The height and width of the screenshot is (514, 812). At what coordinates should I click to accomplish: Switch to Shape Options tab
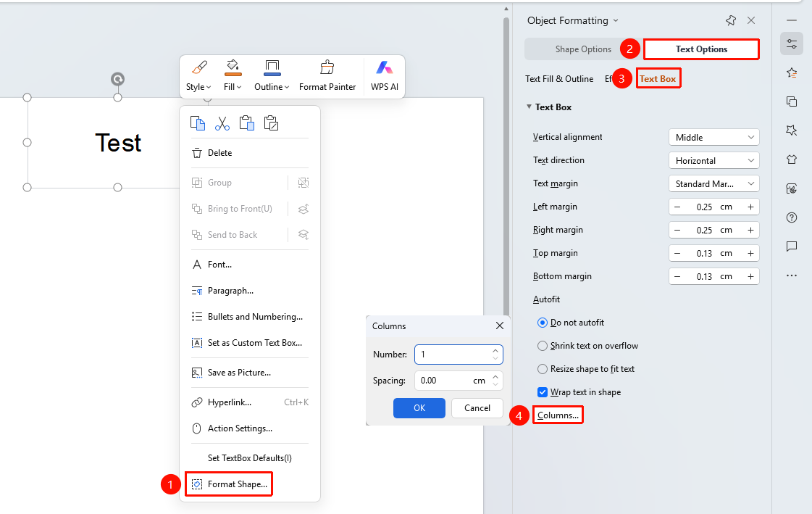pyautogui.click(x=583, y=49)
